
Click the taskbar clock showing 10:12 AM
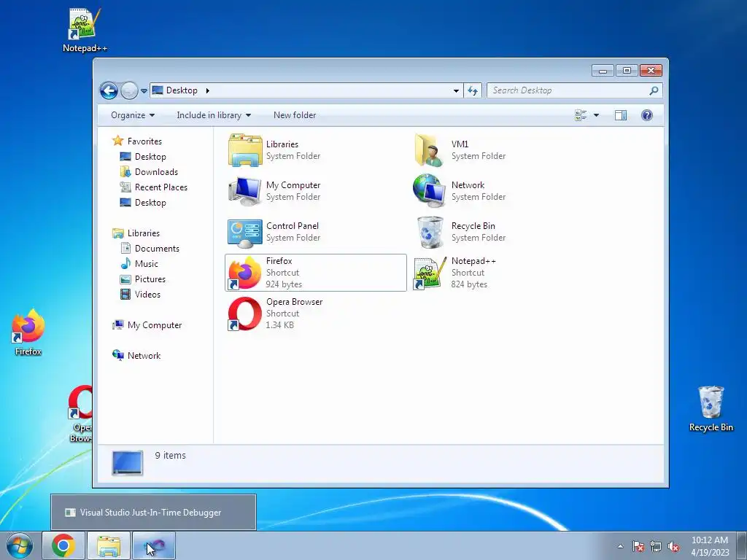click(x=710, y=546)
